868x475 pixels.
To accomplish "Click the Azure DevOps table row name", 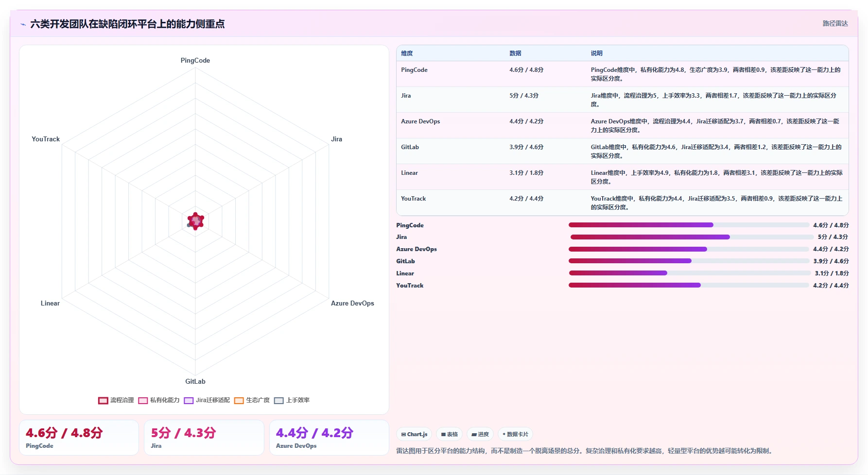I will 420,121.
